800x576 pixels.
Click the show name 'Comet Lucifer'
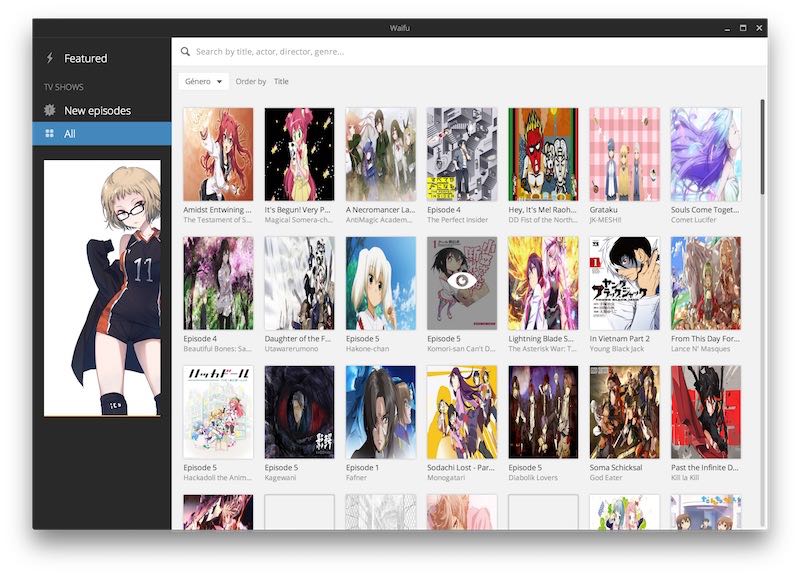click(693, 220)
